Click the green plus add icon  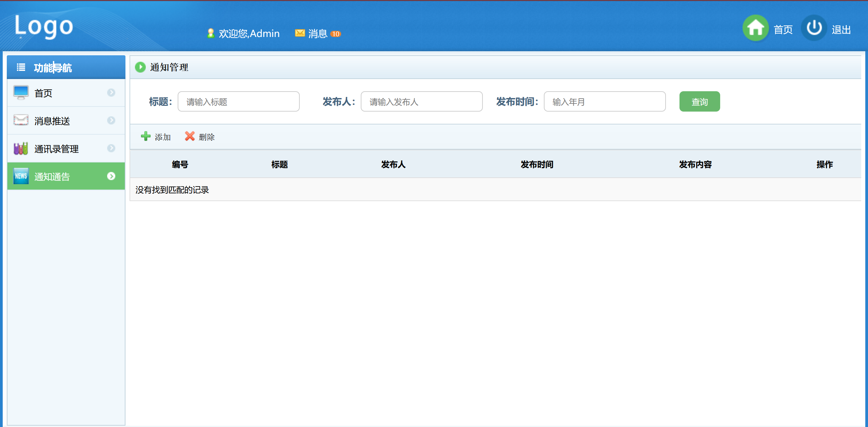[146, 136]
